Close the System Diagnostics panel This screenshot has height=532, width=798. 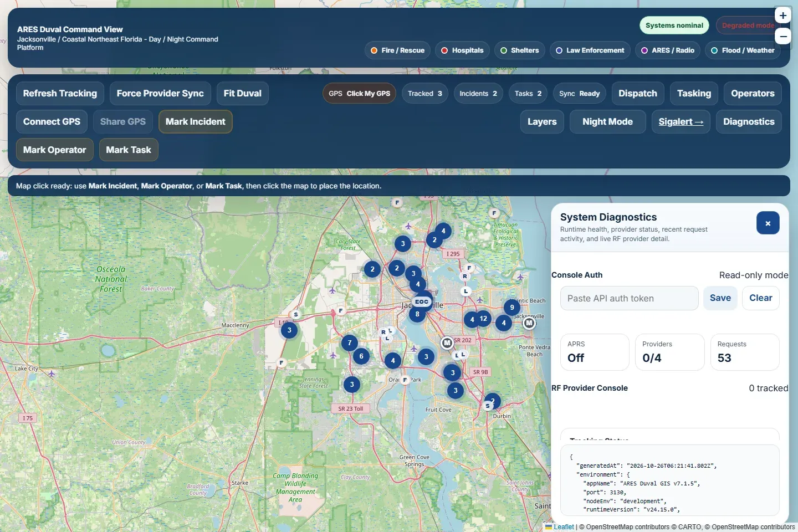pyautogui.click(x=768, y=223)
